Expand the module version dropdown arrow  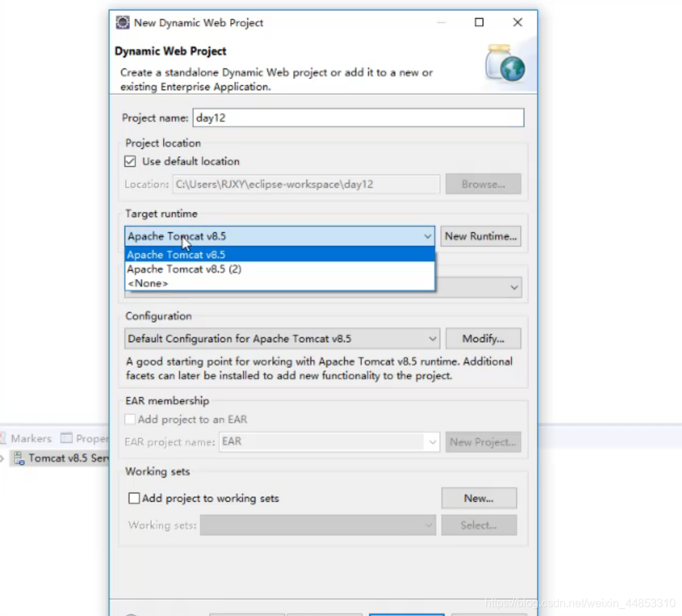pos(514,288)
